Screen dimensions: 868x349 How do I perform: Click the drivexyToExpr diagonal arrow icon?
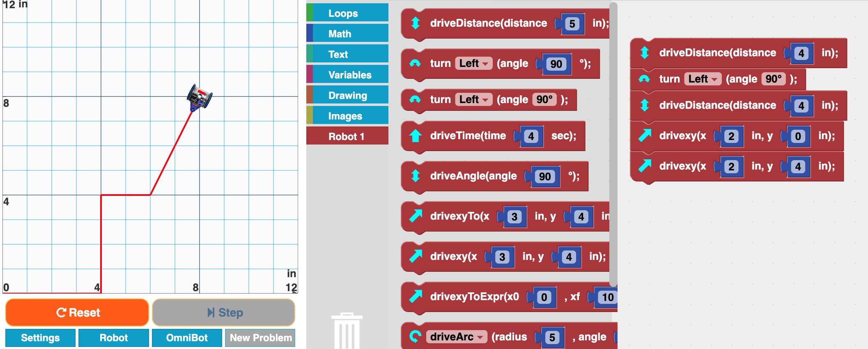pos(416,296)
